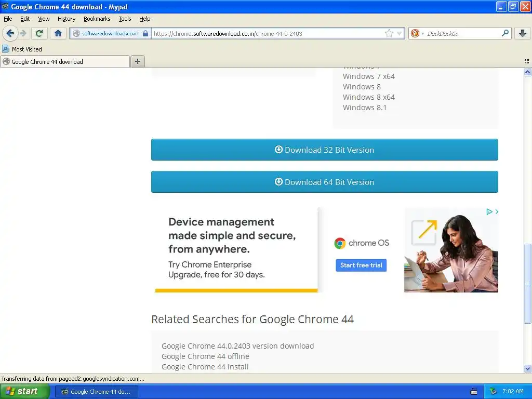Open the Windows start button
This screenshot has width=532, height=399.
(25, 392)
